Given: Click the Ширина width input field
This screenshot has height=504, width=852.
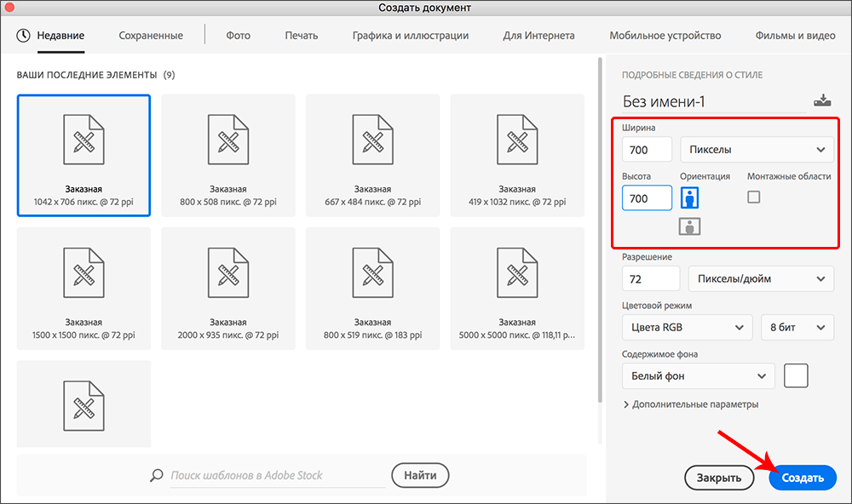Looking at the screenshot, I should [x=647, y=150].
